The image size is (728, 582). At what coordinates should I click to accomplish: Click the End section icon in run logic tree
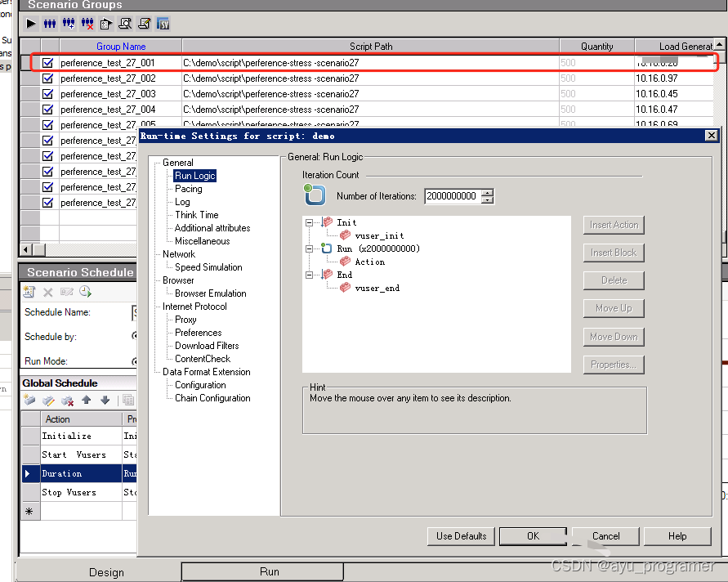(327, 274)
